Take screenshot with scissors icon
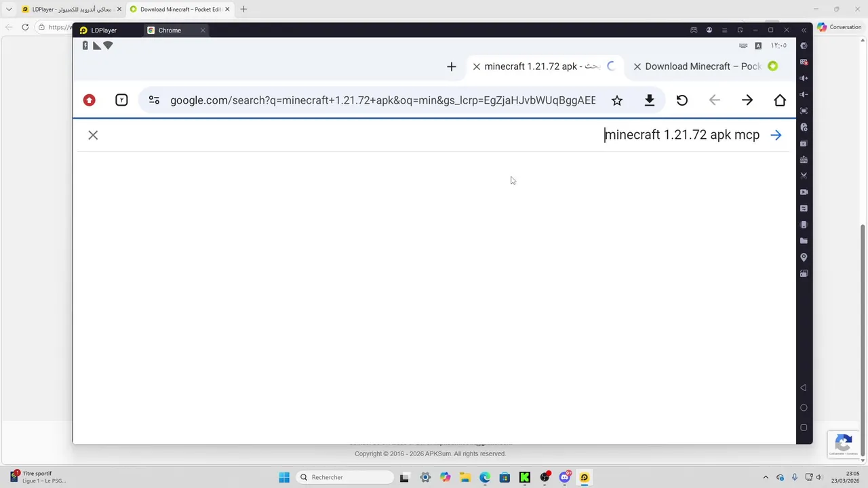Screen dimensions: 868x488 pyautogui.click(x=804, y=176)
